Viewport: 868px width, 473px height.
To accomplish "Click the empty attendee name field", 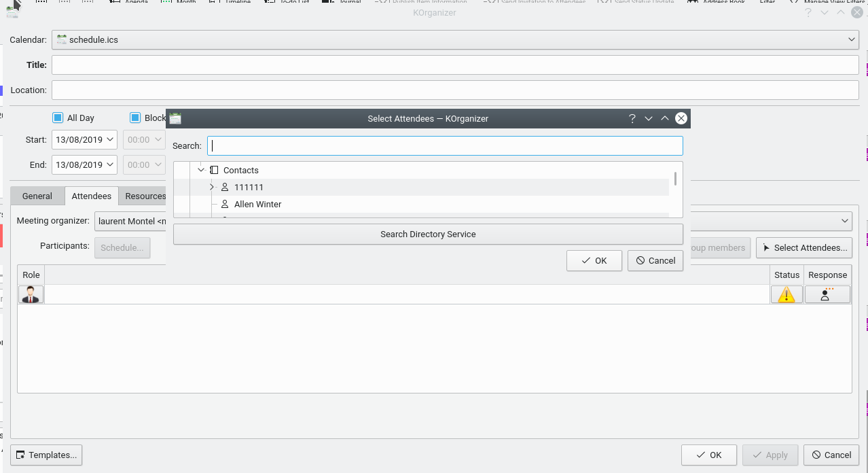I will [407, 294].
